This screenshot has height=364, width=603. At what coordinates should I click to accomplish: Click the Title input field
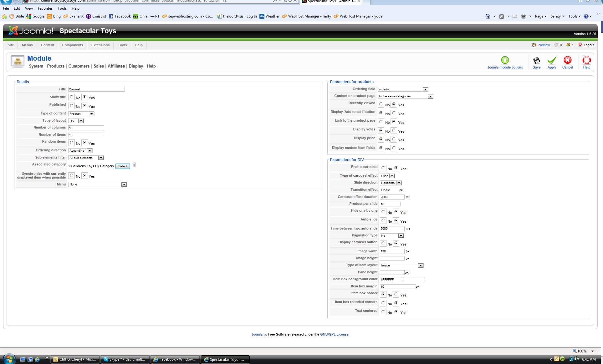tap(96, 89)
